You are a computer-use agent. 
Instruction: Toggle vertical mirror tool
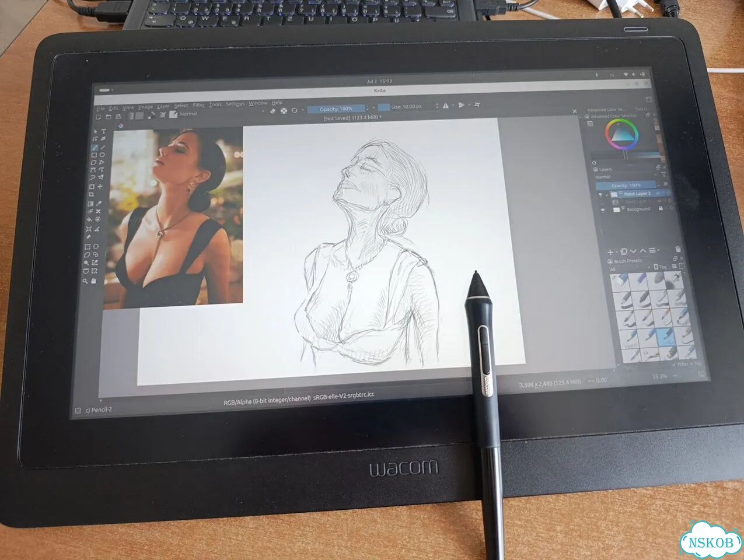461,105
